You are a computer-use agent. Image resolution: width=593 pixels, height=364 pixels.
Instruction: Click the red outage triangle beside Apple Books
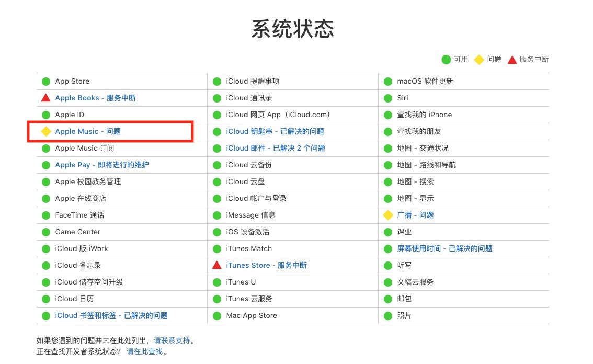click(46, 98)
